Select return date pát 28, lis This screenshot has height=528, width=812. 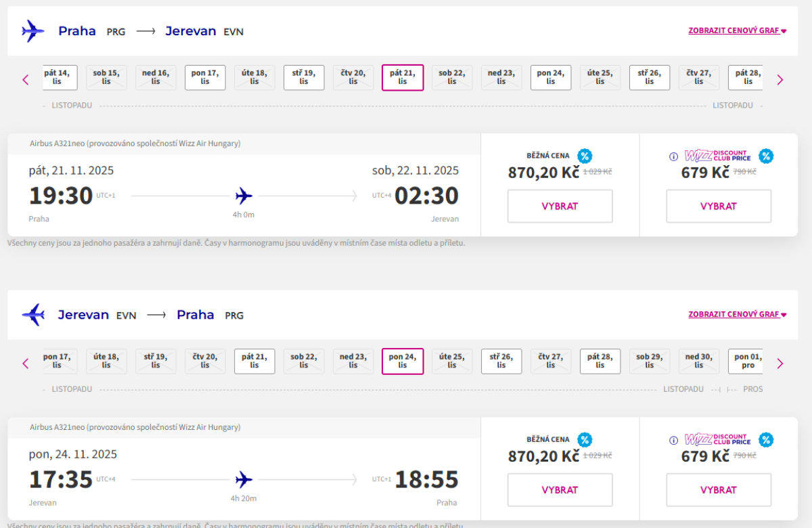tap(600, 361)
